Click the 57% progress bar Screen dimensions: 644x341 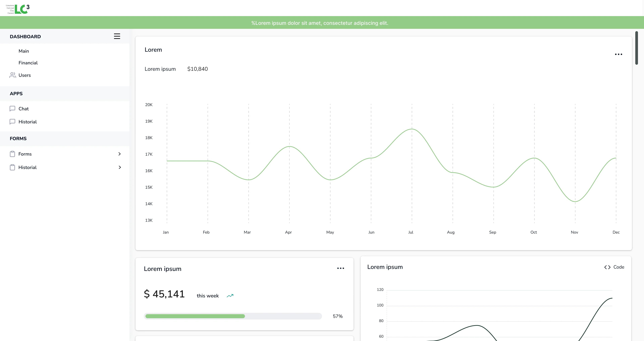tap(233, 316)
